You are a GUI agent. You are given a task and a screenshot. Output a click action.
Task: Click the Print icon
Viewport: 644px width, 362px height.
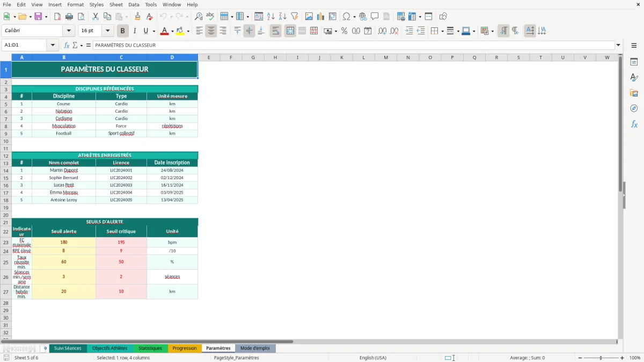[70, 17]
